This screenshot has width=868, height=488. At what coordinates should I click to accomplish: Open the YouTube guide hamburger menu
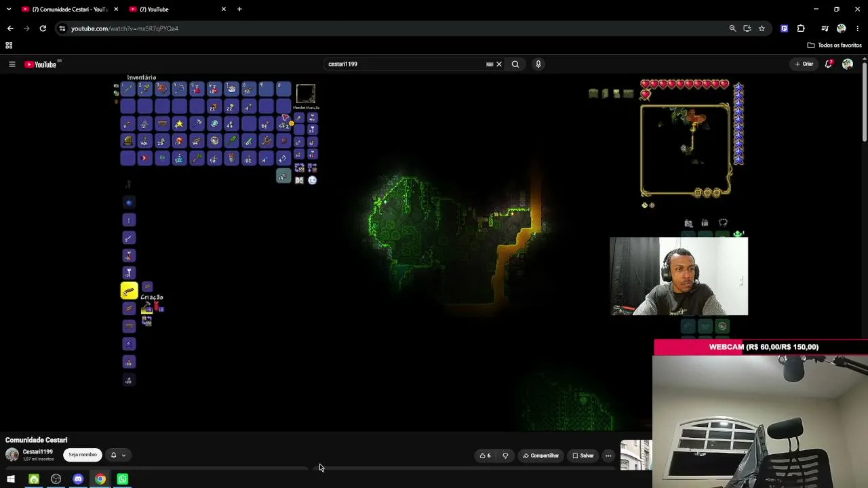tap(12, 64)
